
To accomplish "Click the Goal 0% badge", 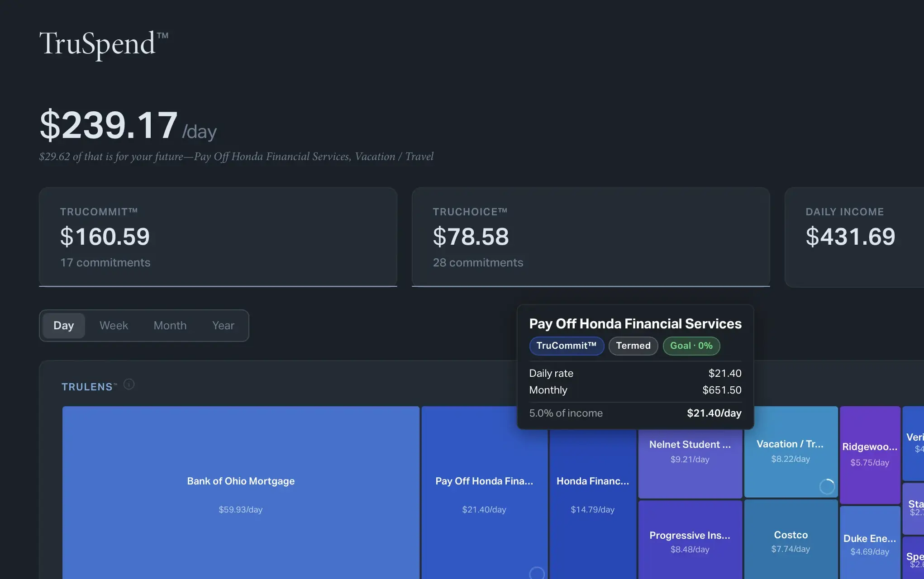I will point(691,346).
